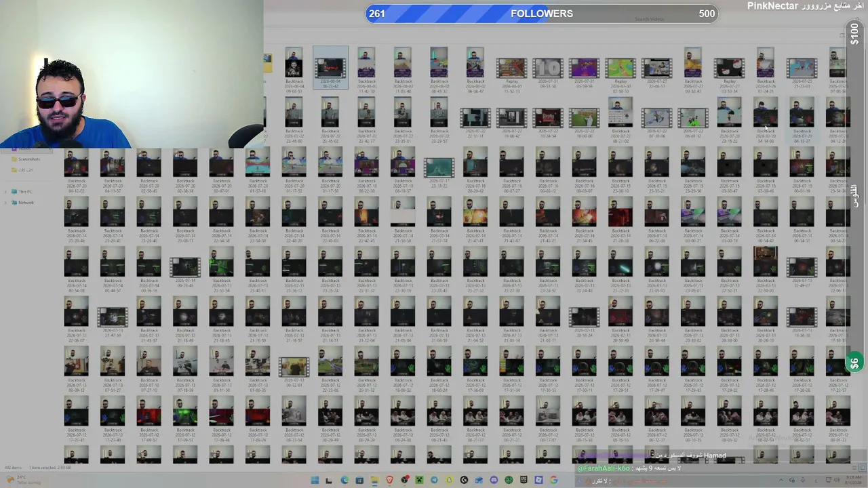Select video Backtrack 2026-07-22 08-21-02
The width and height of the screenshot is (868, 488).
click(620, 119)
